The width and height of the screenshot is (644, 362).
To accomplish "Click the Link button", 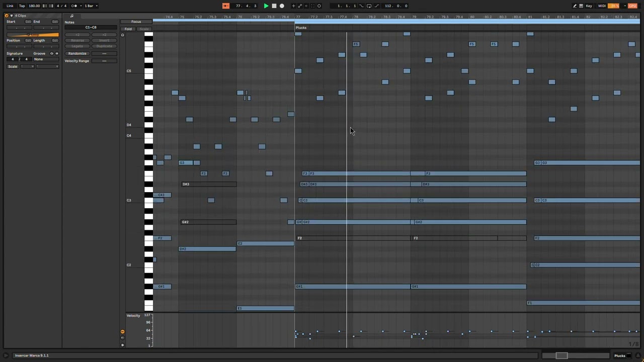I will 10,6.
